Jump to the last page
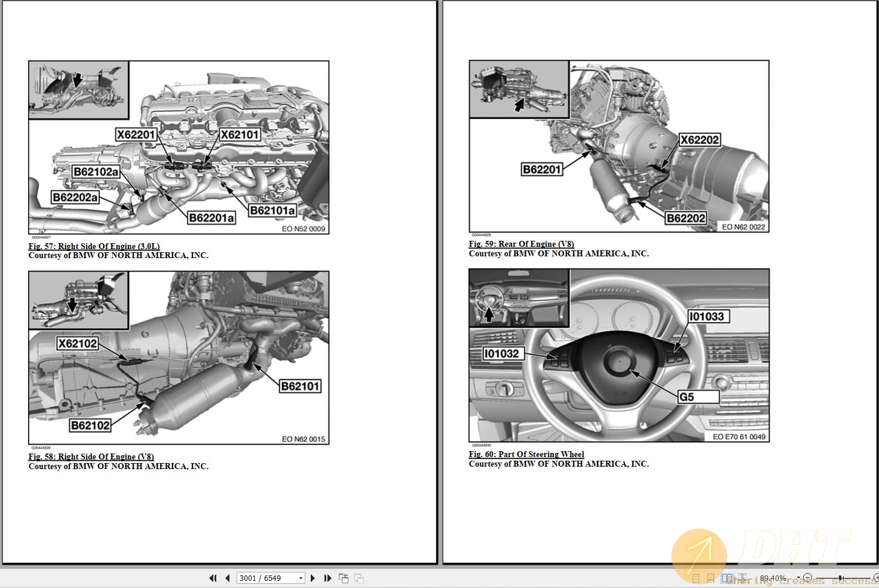This screenshot has width=879, height=588. 328,578
